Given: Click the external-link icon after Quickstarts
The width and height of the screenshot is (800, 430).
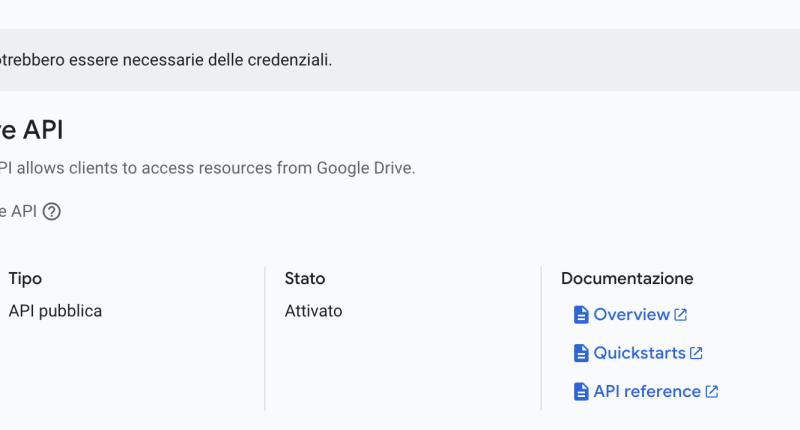Looking at the screenshot, I should (x=697, y=353).
